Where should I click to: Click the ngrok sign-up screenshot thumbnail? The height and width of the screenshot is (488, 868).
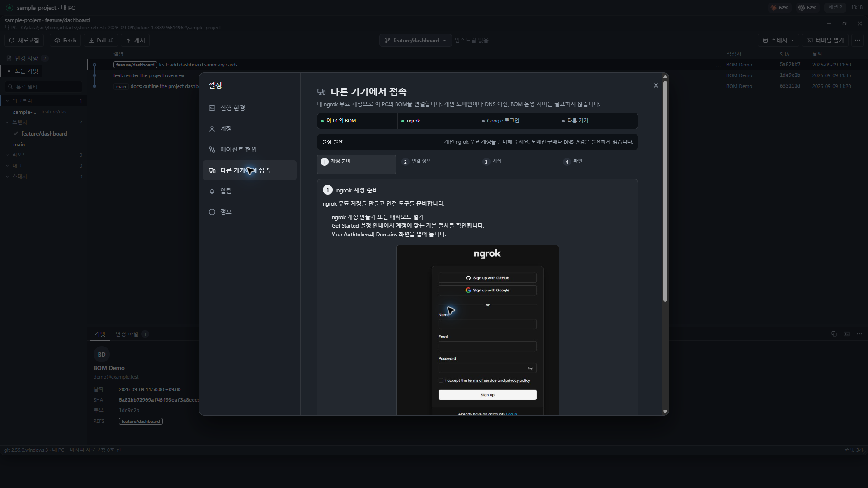coord(478,330)
